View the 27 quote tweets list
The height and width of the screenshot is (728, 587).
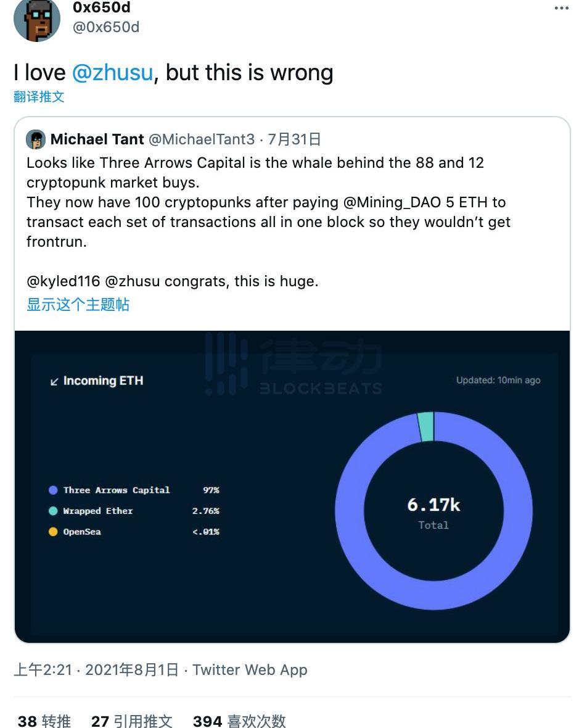point(131,721)
